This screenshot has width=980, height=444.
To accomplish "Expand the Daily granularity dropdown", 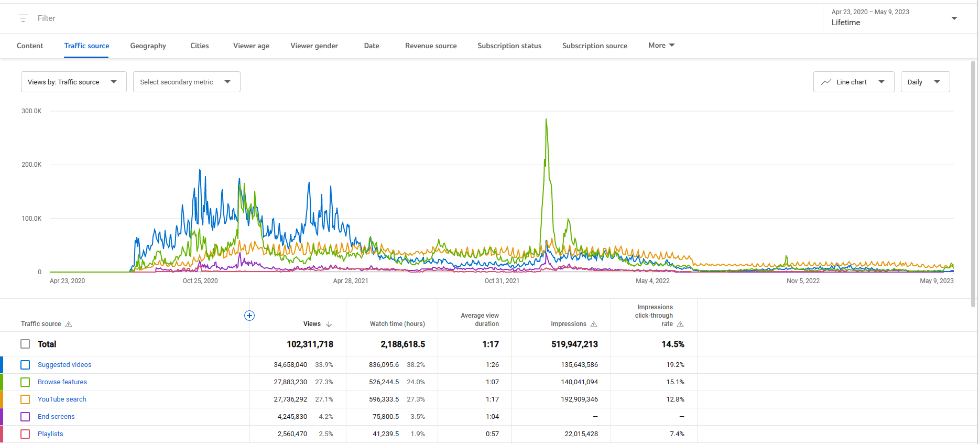I will (924, 82).
